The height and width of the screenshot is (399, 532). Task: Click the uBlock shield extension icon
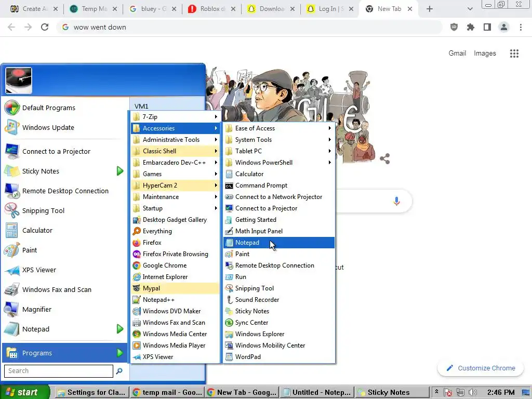(x=454, y=27)
